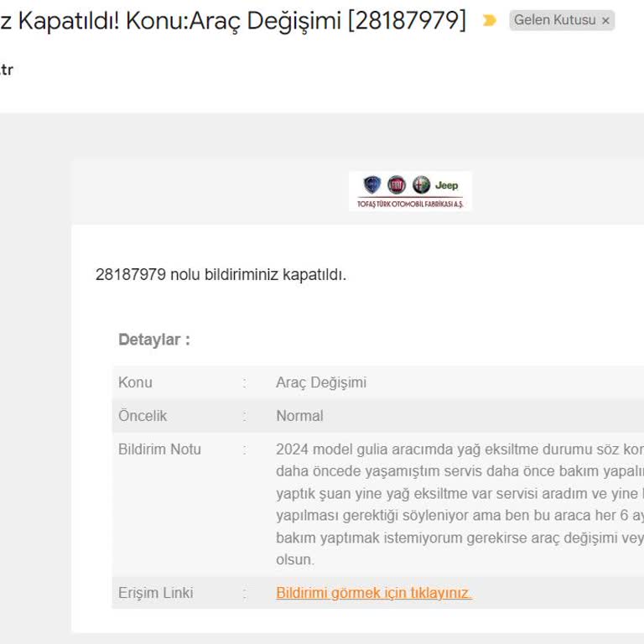644x644 pixels.
Task: Click 'TOFAŞ TÜRK OTOMOBİL FABRİKASI A.Ş.' caption
Action: click(x=410, y=204)
